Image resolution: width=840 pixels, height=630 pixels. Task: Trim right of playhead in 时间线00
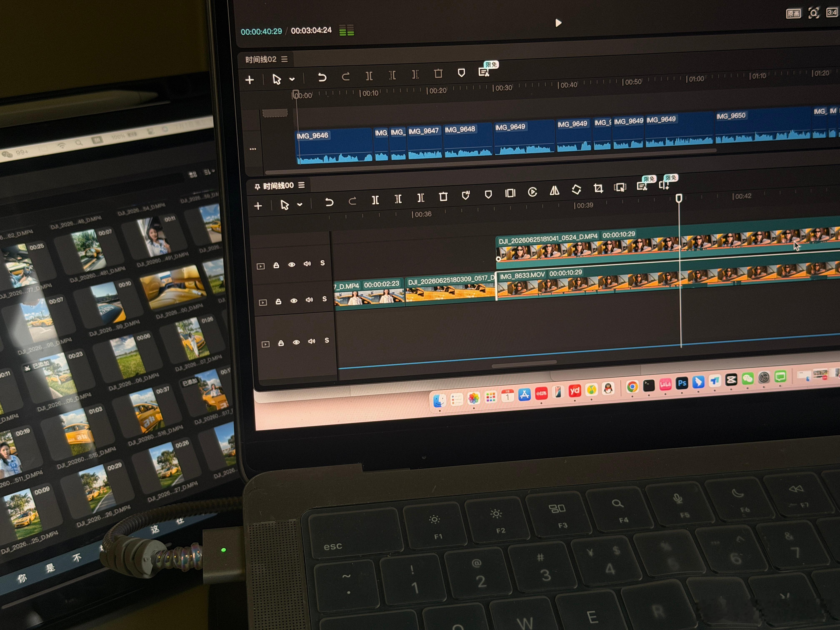pos(420,197)
